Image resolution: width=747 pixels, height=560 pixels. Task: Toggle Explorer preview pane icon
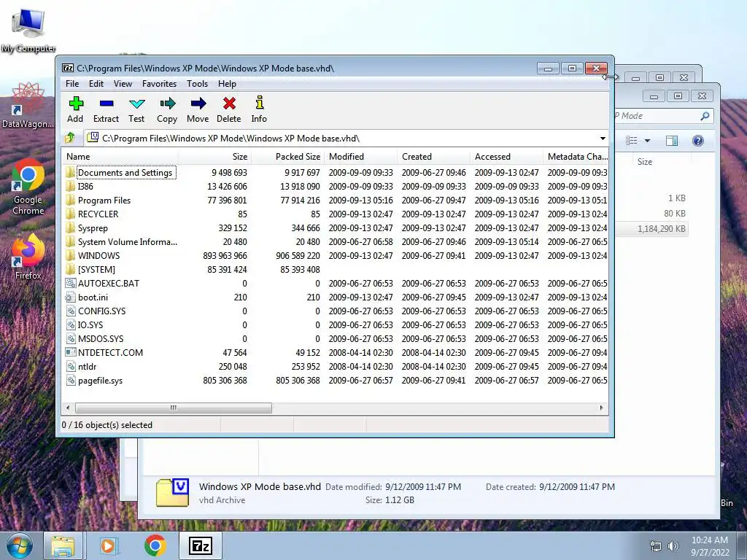(672, 141)
